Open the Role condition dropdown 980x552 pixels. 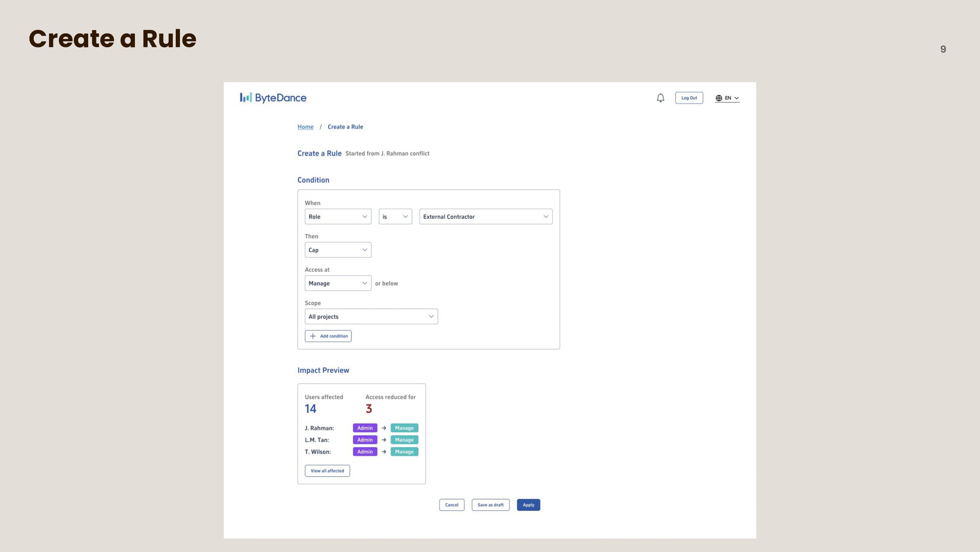[x=338, y=217]
